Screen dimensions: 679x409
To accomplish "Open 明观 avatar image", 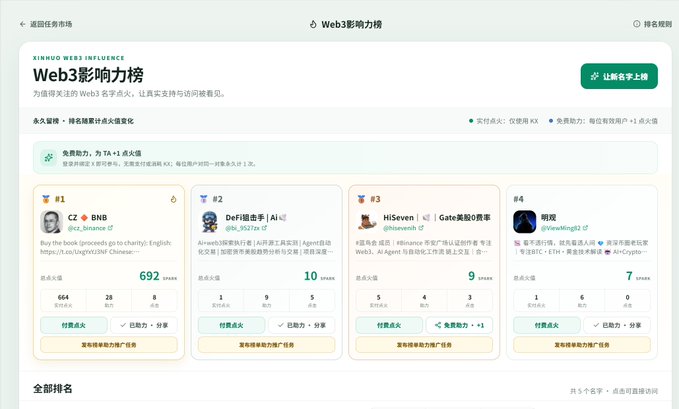I will click(525, 222).
